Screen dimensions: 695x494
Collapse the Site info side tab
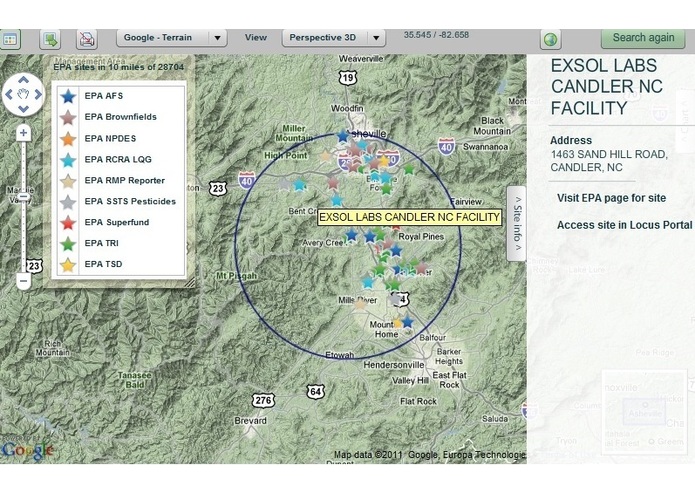pos(517,223)
